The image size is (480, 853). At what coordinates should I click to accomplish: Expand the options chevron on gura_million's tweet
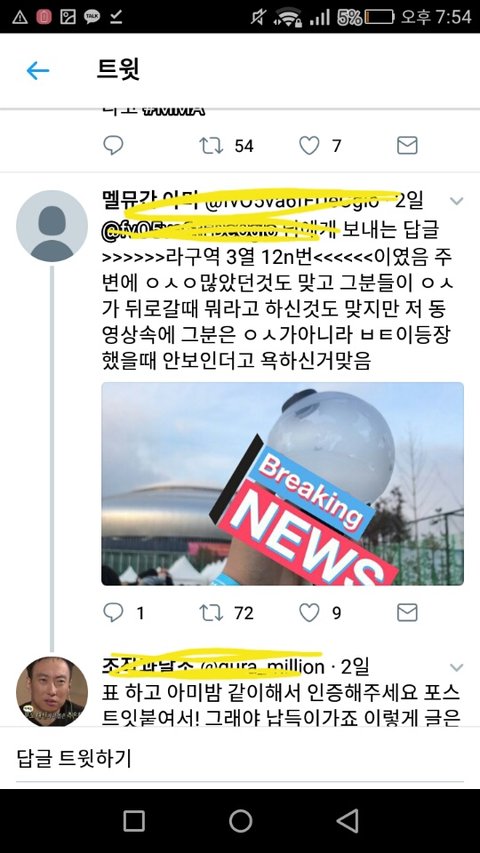pos(457,667)
